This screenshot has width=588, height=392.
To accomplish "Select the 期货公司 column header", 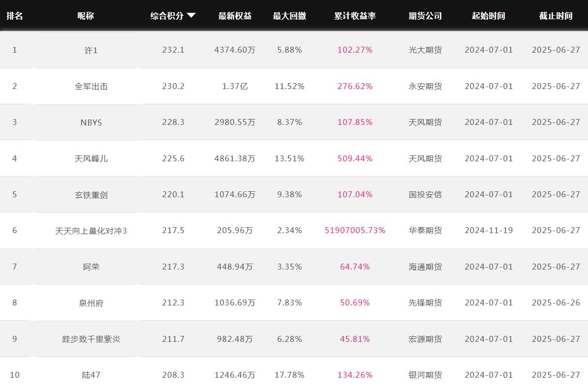I will click(x=425, y=16).
